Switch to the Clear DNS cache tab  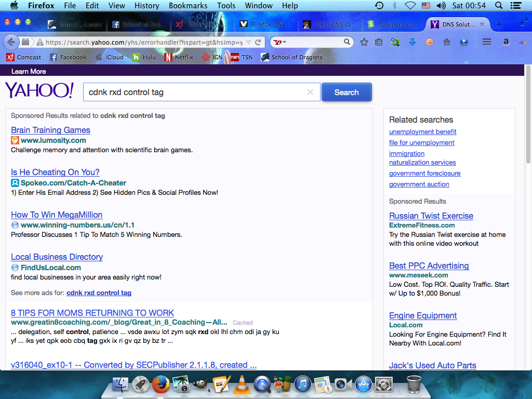click(330, 24)
